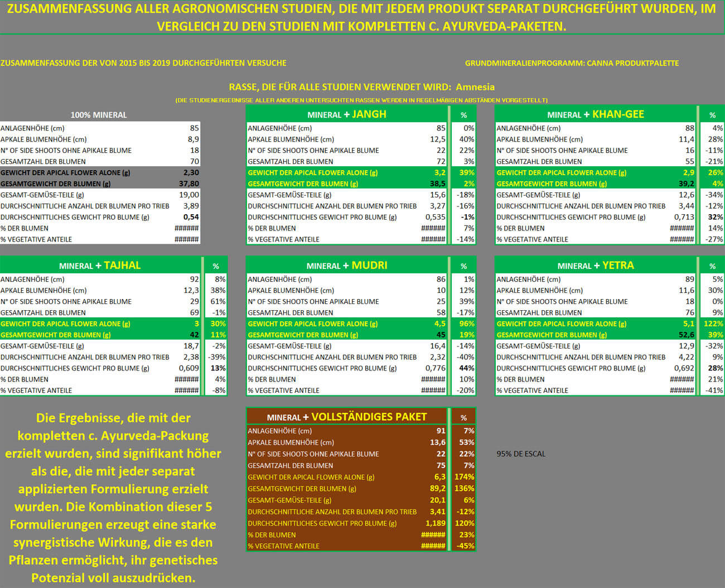The width and height of the screenshot is (725, 588).
Task: Click value 42 in TAJHAL table
Action: pos(194,335)
